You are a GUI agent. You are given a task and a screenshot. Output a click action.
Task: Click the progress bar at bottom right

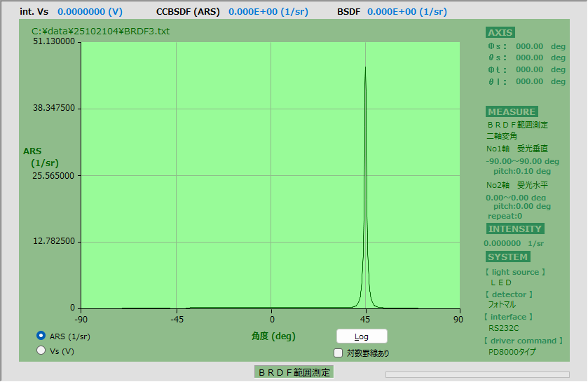[477, 375]
